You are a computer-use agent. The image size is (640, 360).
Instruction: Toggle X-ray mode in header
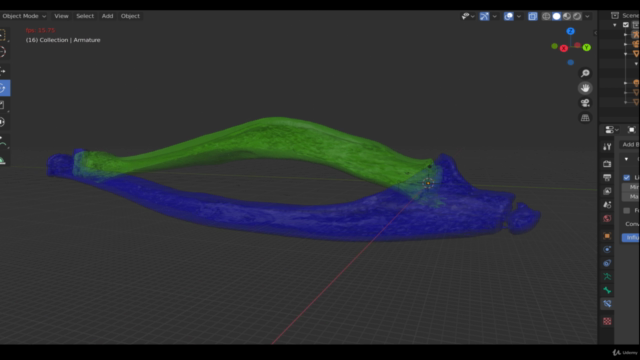tap(532, 16)
